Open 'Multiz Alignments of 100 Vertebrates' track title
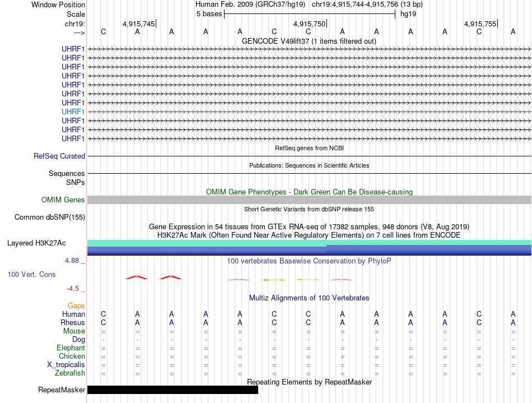Screen dimensions: 532x403 309,298
